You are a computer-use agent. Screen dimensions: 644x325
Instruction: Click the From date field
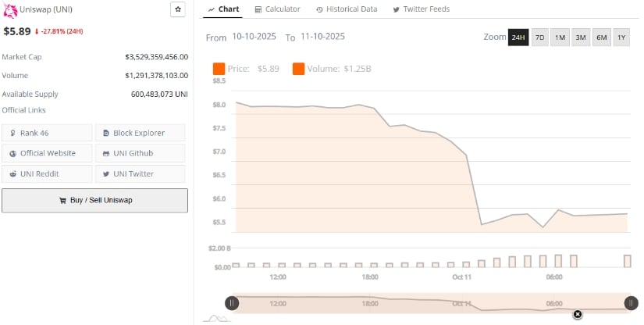(x=255, y=37)
